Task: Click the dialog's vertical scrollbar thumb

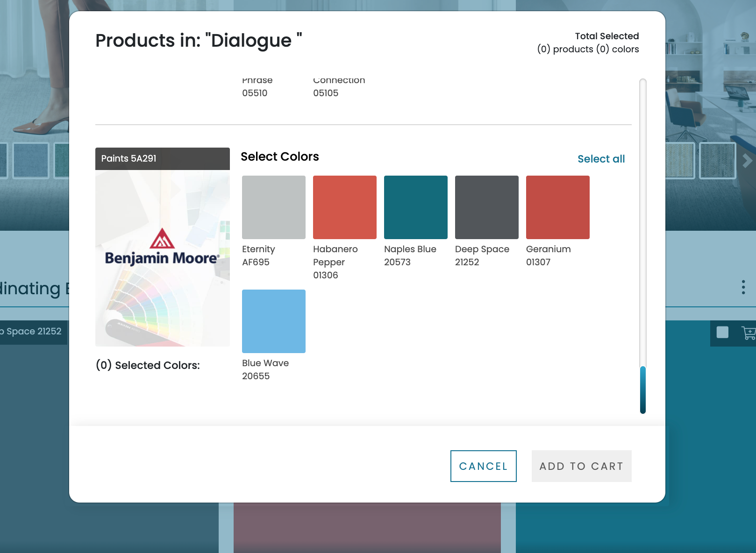Action: coord(643,390)
